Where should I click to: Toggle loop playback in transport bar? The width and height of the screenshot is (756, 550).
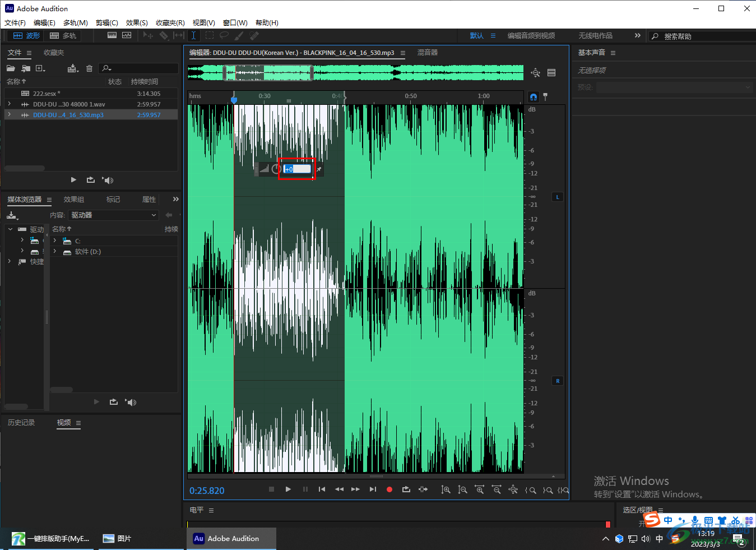pos(406,489)
